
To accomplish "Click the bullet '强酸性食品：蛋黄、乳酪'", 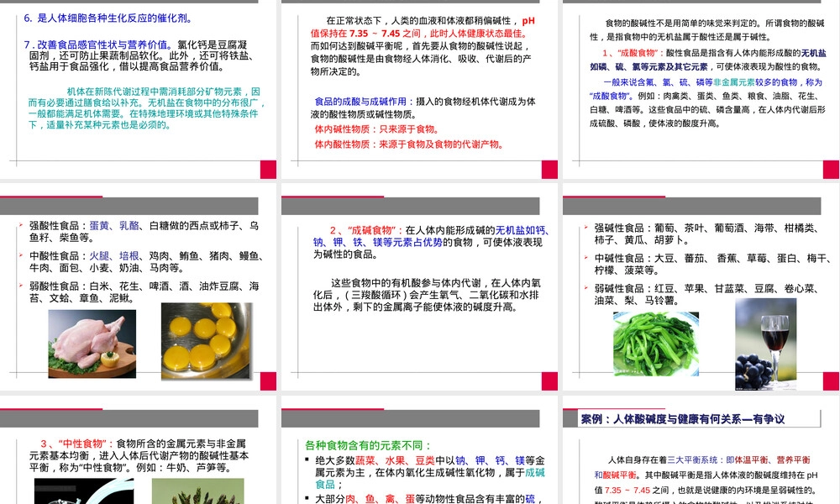I will [x=144, y=231].
